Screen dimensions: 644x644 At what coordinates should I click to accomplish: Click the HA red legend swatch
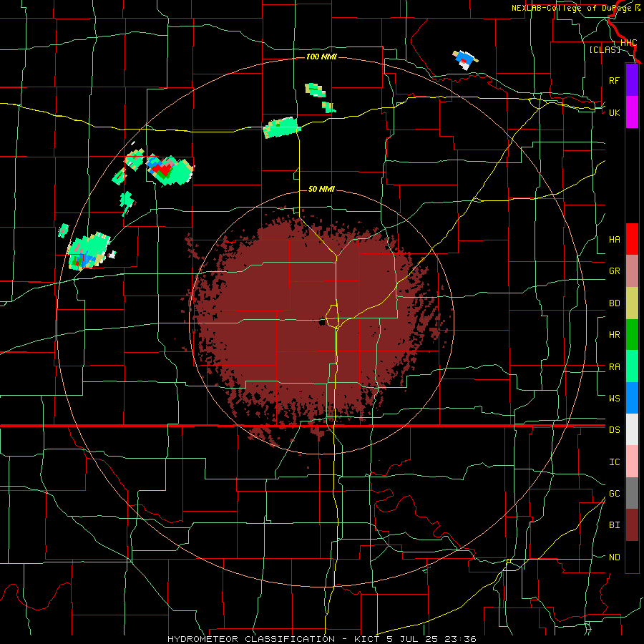click(632, 239)
